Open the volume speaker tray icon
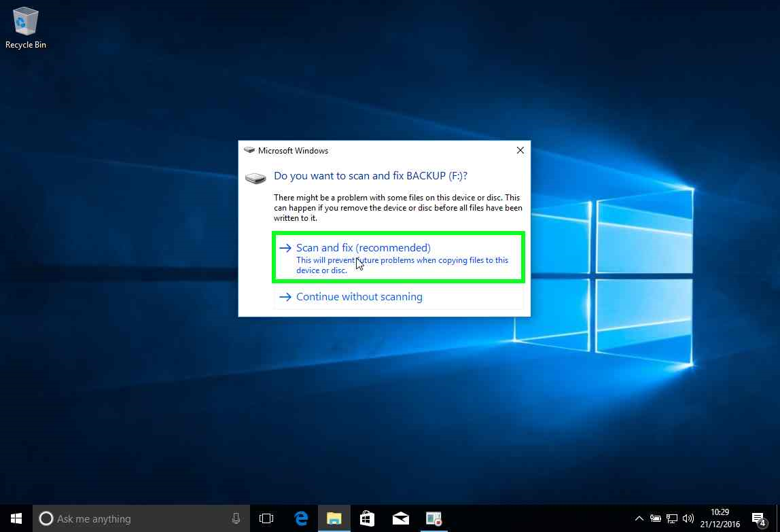 tap(688, 518)
